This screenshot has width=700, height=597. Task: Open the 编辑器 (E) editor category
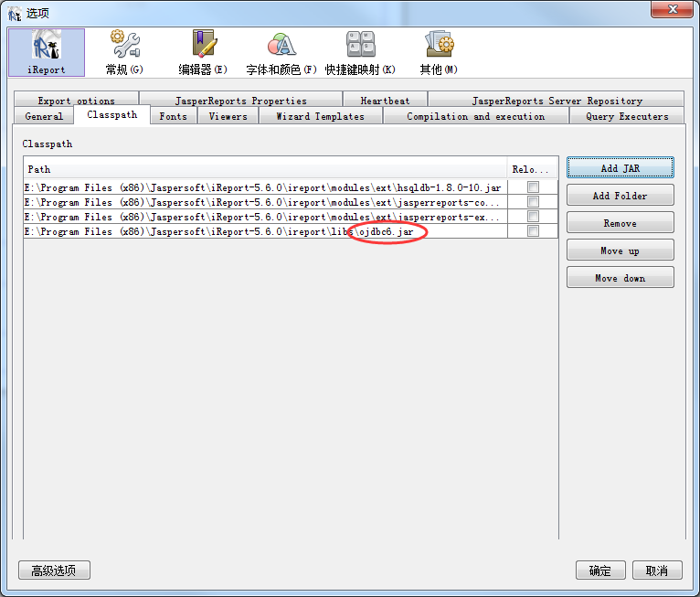pos(203,52)
